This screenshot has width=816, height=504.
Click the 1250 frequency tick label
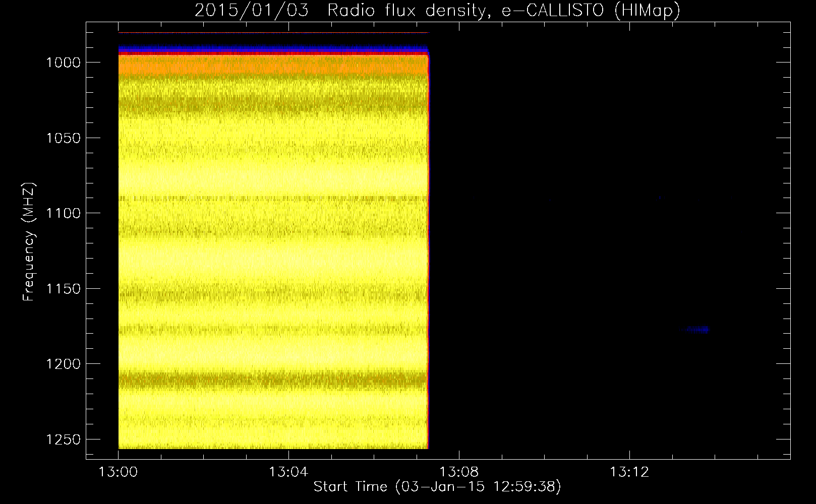pos(63,439)
